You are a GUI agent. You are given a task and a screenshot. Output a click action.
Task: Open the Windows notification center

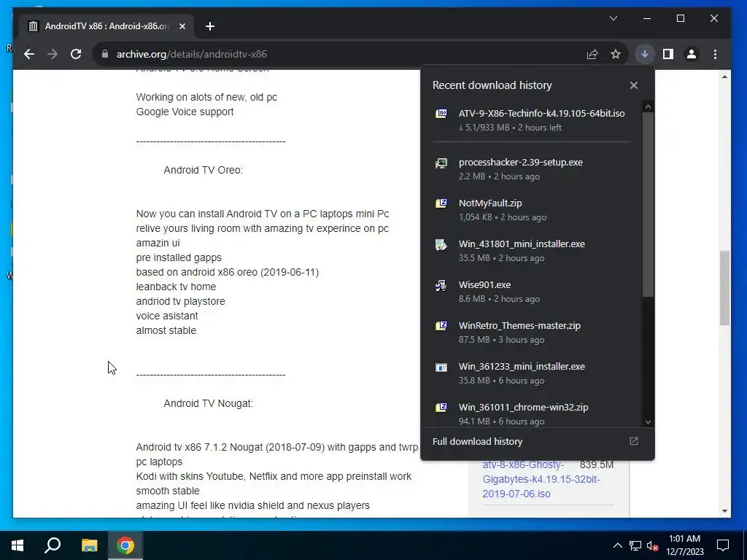coord(723,545)
